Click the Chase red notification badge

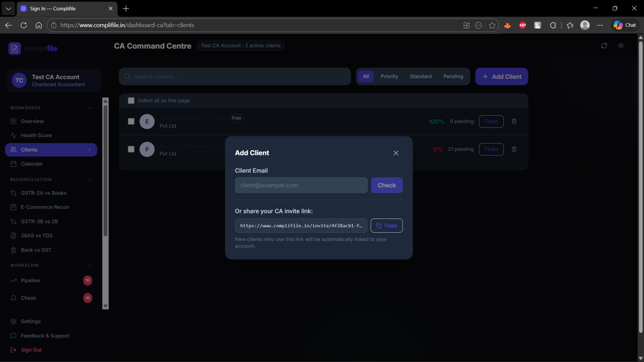(x=87, y=298)
